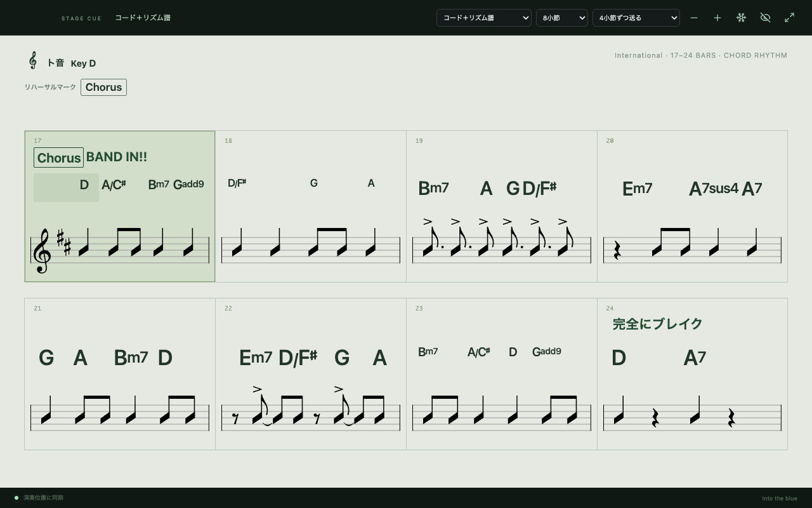Click the measure number 21 label
This screenshot has width=812, height=508.
click(37, 309)
